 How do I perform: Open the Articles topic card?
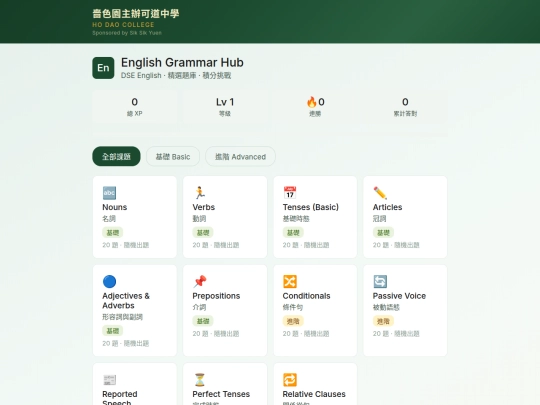click(405, 217)
